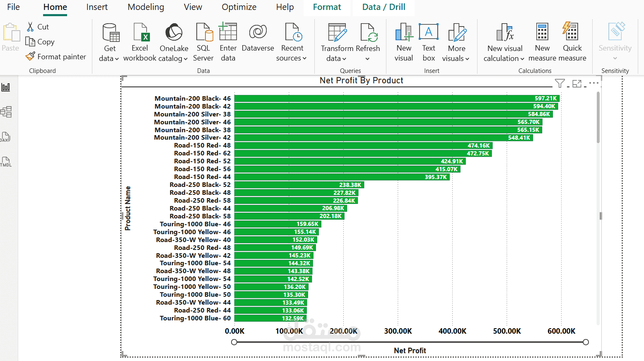Open the Data / Drill tab

[384, 7]
